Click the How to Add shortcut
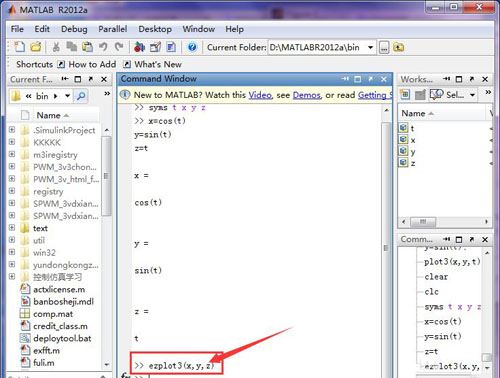Image resolution: width=500 pixels, height=378 pixels. point(87,64)
